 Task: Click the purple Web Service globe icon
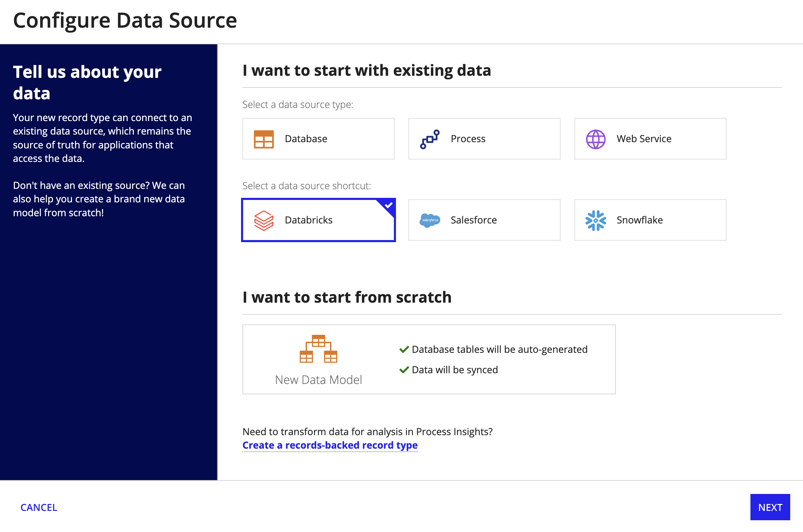(596, 139)
